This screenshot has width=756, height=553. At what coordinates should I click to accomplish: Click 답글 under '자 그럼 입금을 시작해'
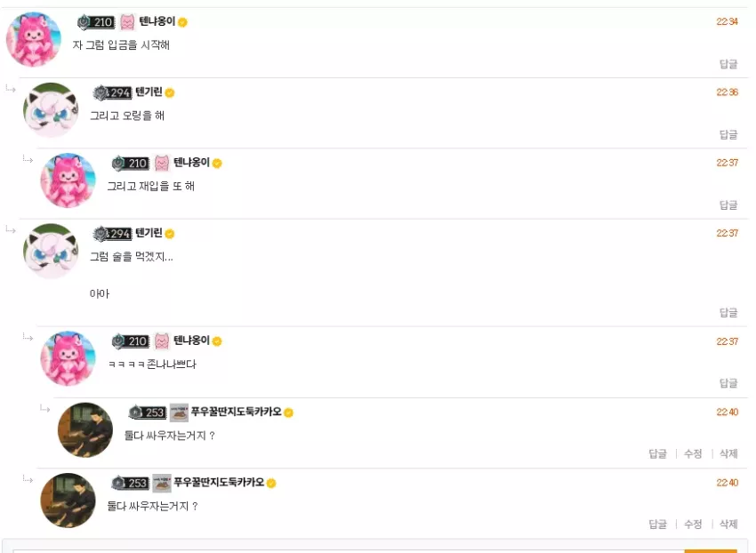point(728,64)
